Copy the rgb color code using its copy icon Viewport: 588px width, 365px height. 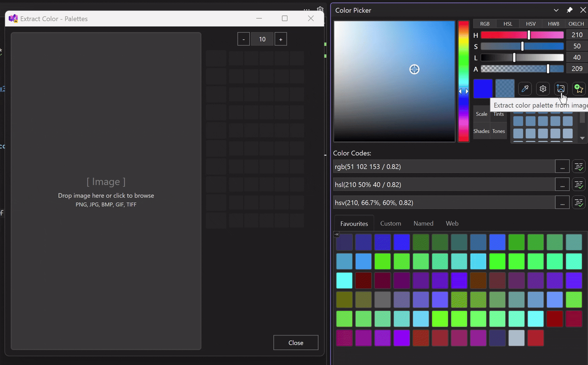point(579,166)
